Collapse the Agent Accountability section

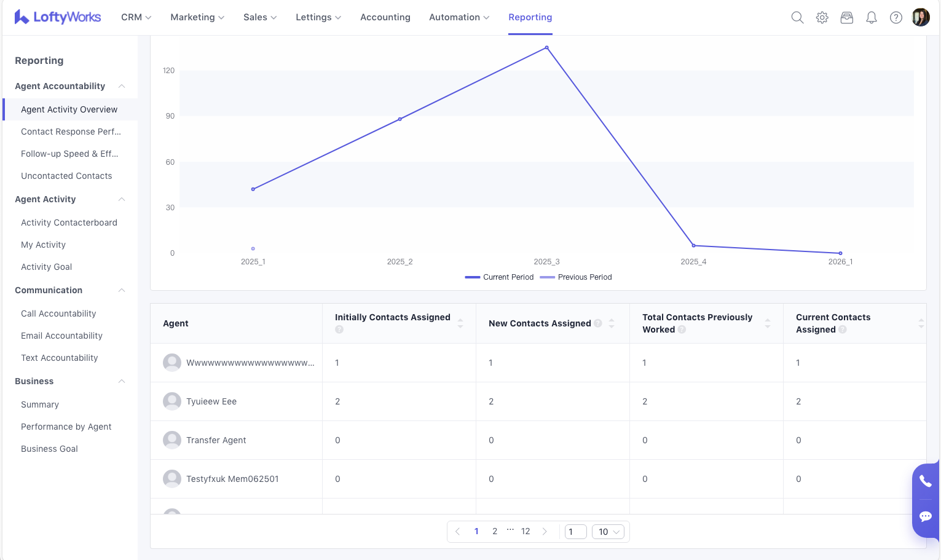pos(122,86)
